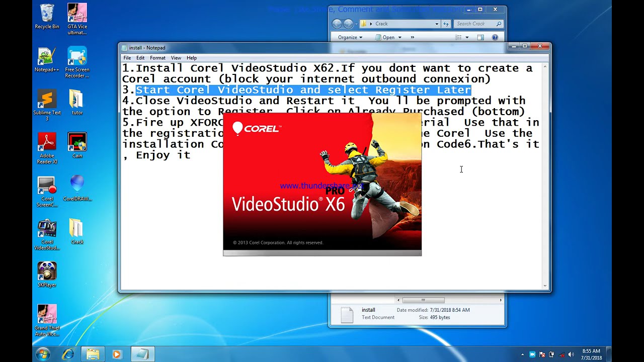The image size is (644, 362).
Task: Open the Cain desktop shortcut
Action: (x=77, y=146)
